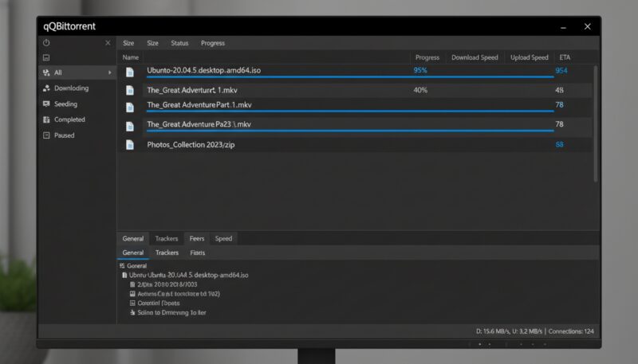Sort by Download Speed column

point(475,57)
